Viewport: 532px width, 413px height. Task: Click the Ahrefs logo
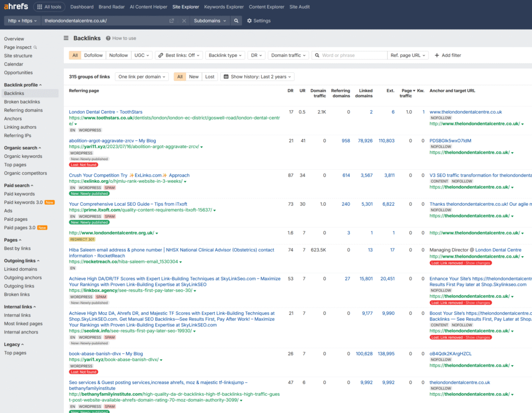[x=16, y=7]
